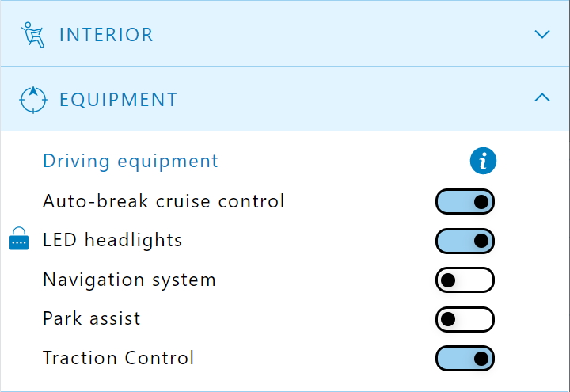This screenshot has height=392, width=570.
Task: Disable Auto-break cruise control toggle
Action: [x=465, y=202]
